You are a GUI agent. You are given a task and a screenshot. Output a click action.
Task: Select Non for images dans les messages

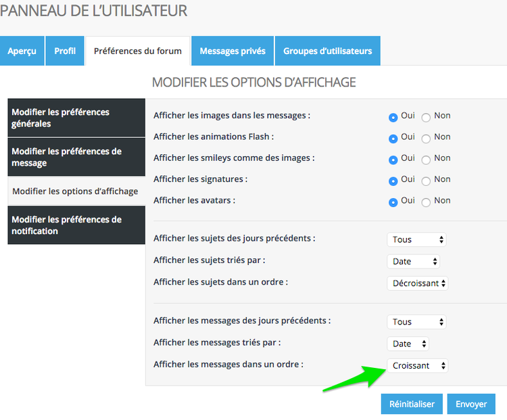426,118
